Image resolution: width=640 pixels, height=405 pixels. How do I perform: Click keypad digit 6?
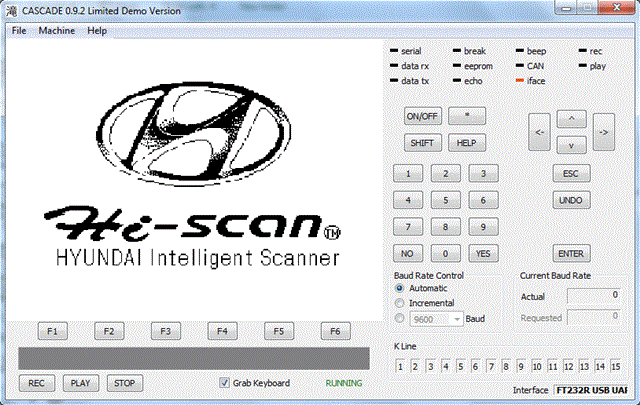click(x=483, y=200)
